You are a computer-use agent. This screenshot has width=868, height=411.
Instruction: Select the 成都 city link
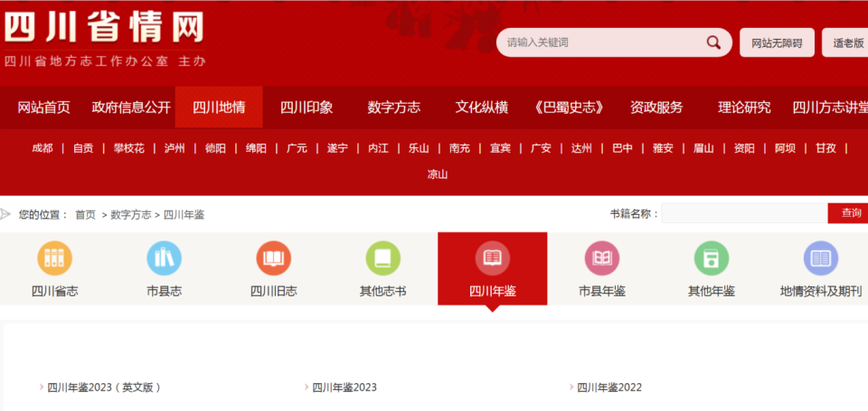click(42, 148)
